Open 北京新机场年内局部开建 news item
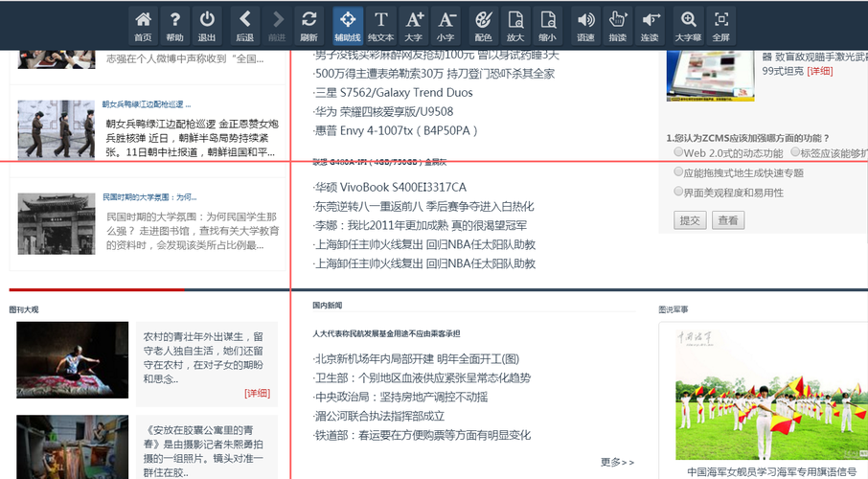The height and width of the screenshot is (479, 868). 417,359
